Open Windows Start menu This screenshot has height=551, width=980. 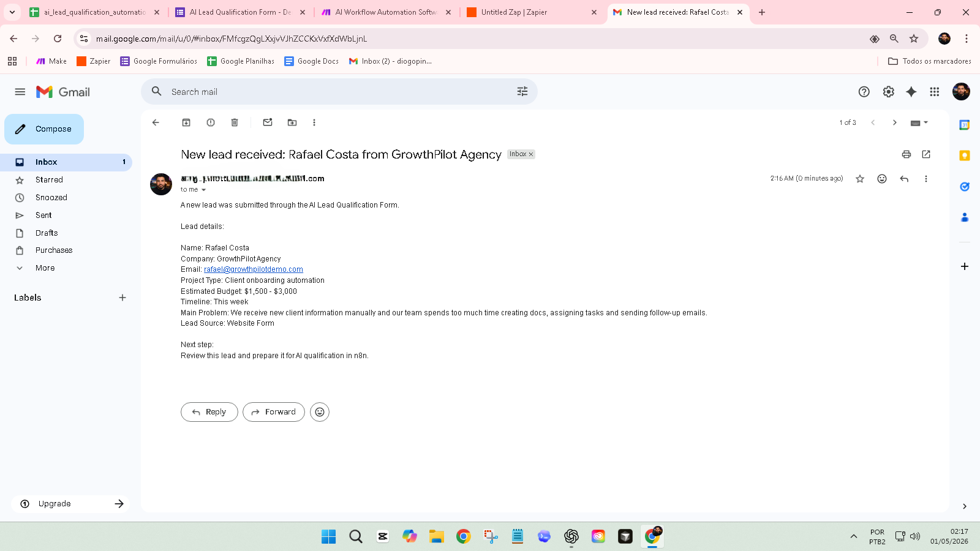coord(329,537)
